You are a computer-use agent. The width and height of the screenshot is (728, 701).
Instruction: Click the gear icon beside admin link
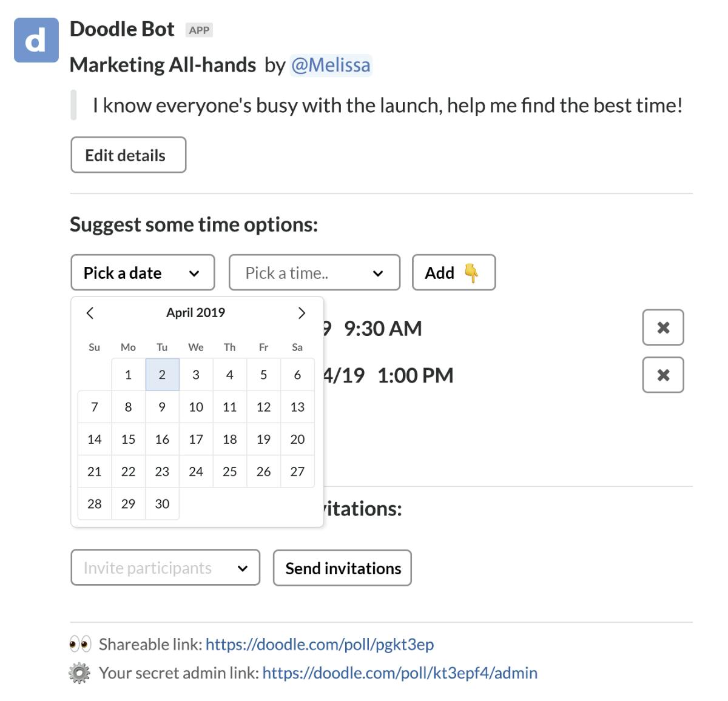79,673
